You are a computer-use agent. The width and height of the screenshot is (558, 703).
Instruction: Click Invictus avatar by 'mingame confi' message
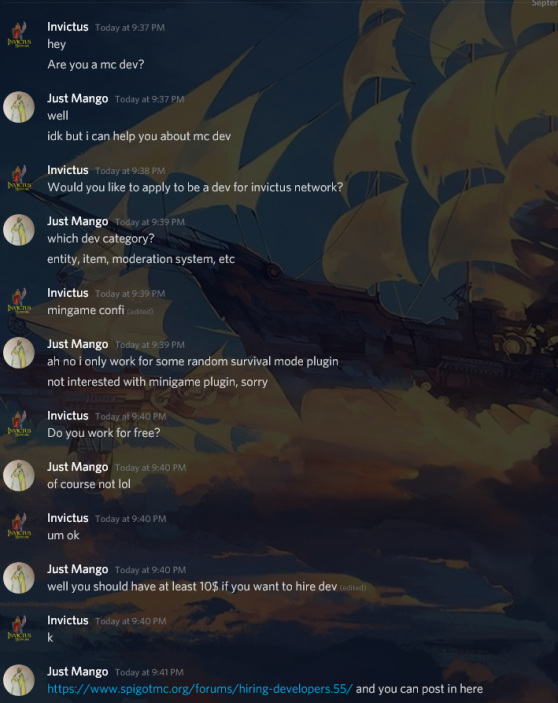[19, 302]
